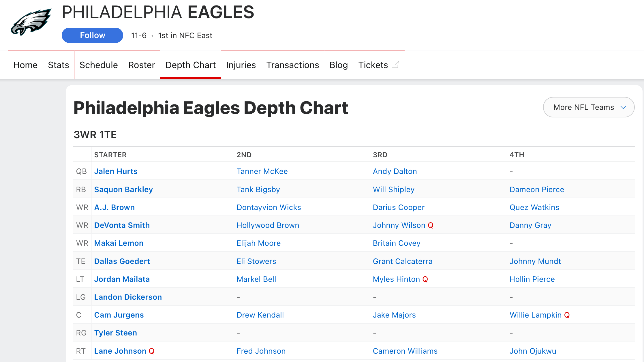
Task: Click Lane Johnson's questionable Q icon
Action: tap(151, 351)
